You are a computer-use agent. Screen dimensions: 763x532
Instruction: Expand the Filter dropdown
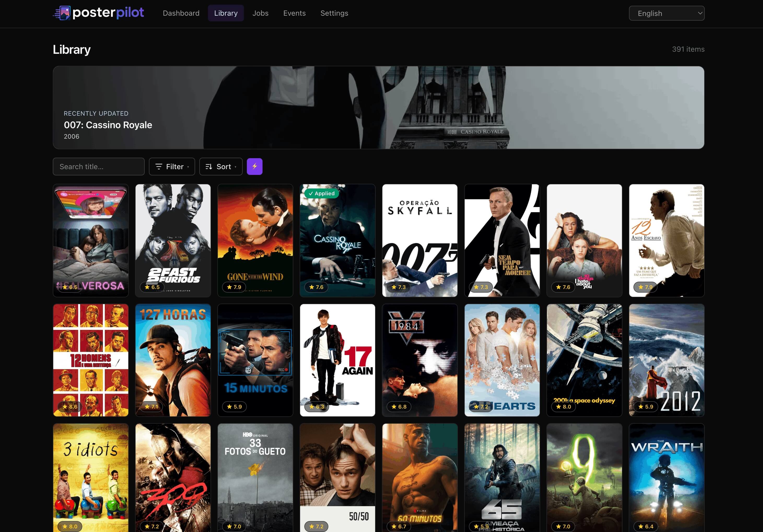click(172, 166)
